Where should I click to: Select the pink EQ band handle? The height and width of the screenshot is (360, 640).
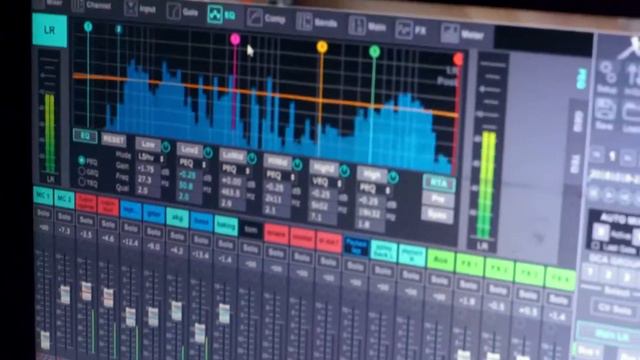click(235, 39)
